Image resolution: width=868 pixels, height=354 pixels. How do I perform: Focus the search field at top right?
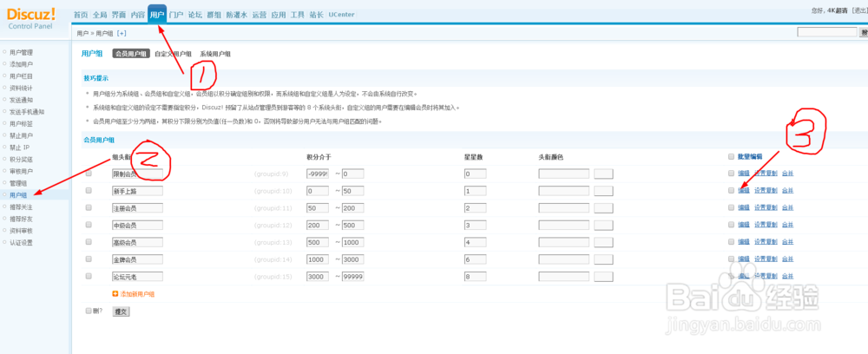pos(827,33)
